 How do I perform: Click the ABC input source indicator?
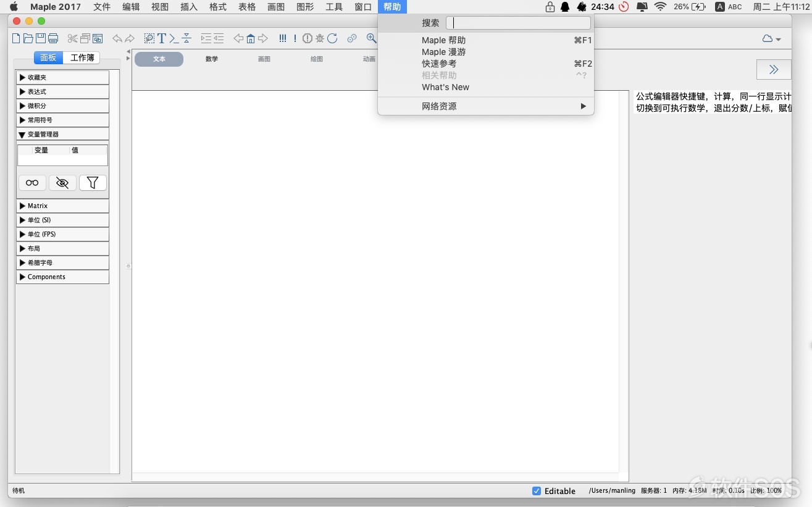[x=729, y=7]
